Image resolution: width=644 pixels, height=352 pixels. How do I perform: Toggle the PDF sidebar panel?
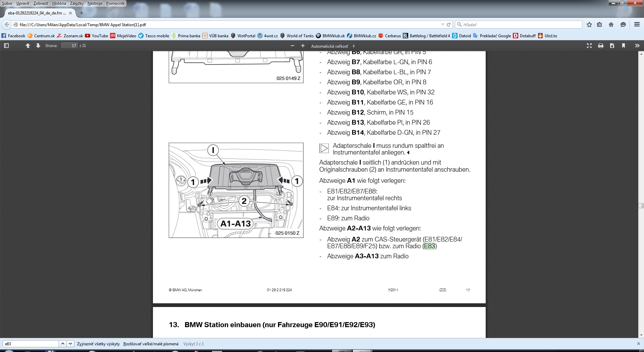click(x=6, y=46)
